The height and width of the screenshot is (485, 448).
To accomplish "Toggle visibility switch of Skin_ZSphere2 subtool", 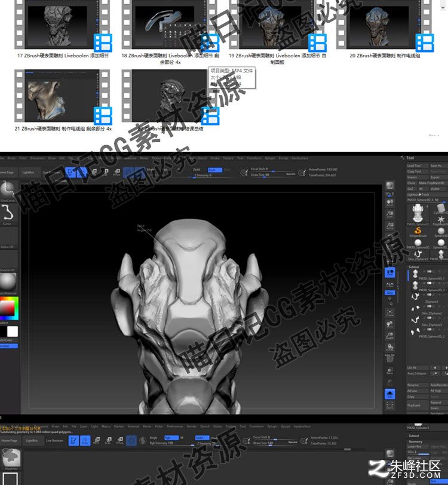I will point(429,306).
